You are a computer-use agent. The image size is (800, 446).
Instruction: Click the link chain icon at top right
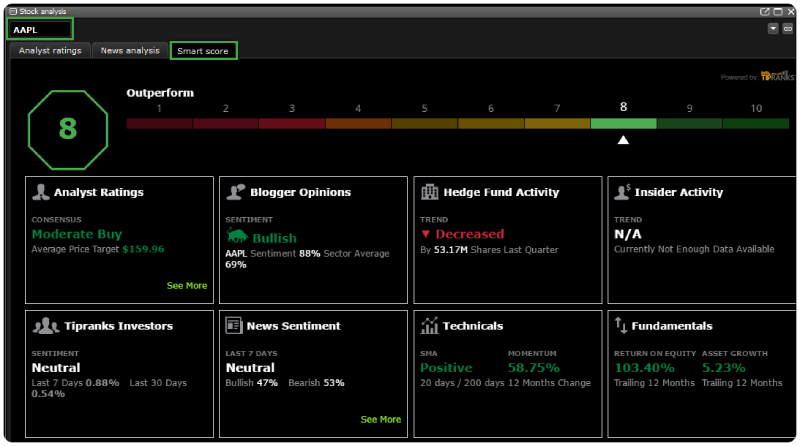pyautogui.click(x=788, y=29)
